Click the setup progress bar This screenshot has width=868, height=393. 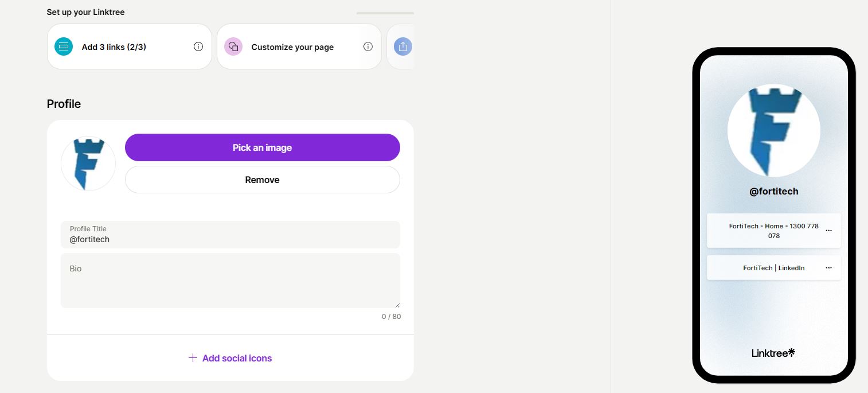(x=385, y=13)
